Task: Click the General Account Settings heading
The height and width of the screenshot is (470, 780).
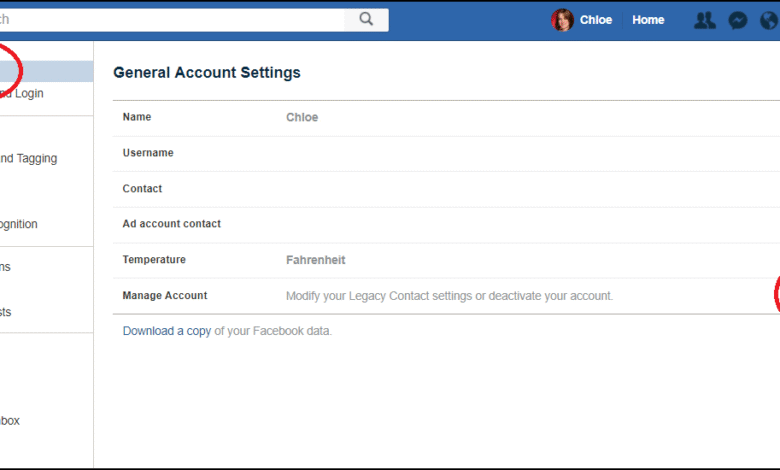Action: 207,73
